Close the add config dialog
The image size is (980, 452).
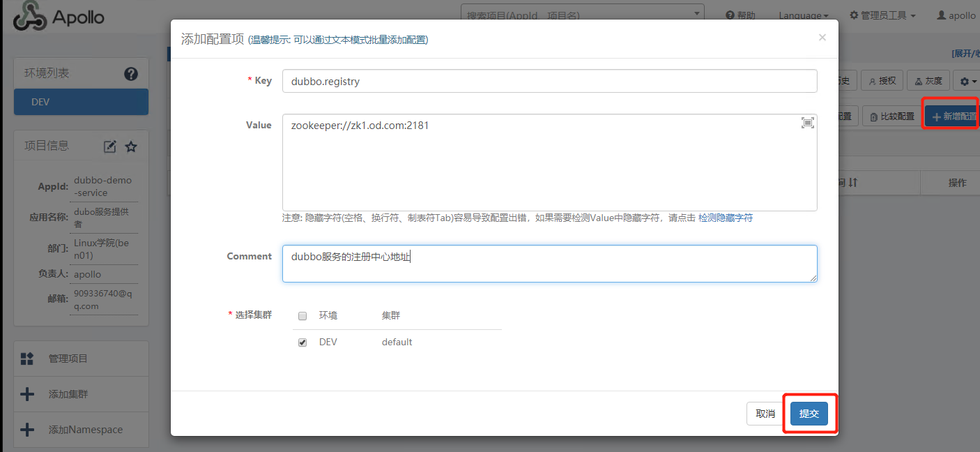(822, 38)
